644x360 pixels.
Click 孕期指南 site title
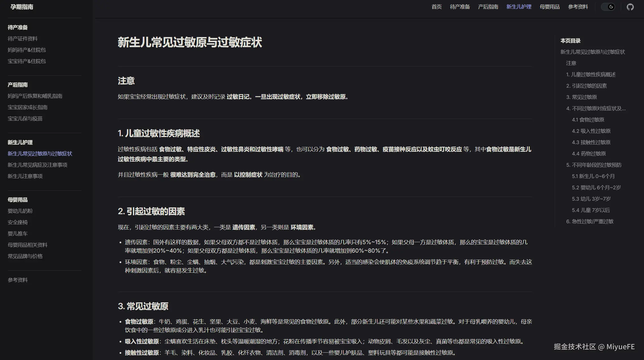(21, 7)
